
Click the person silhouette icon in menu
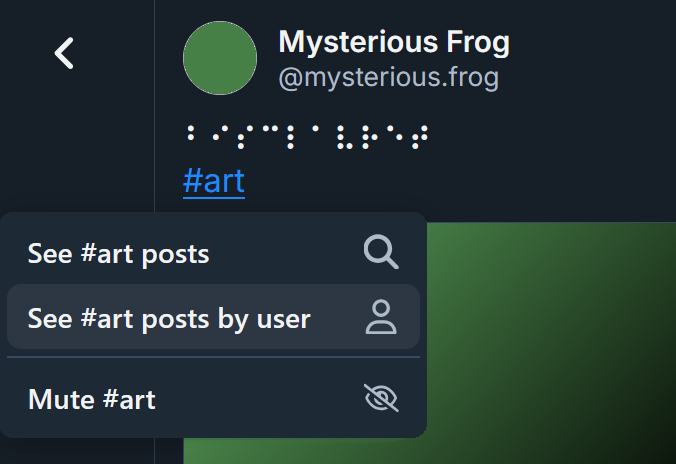coord(381,317)
